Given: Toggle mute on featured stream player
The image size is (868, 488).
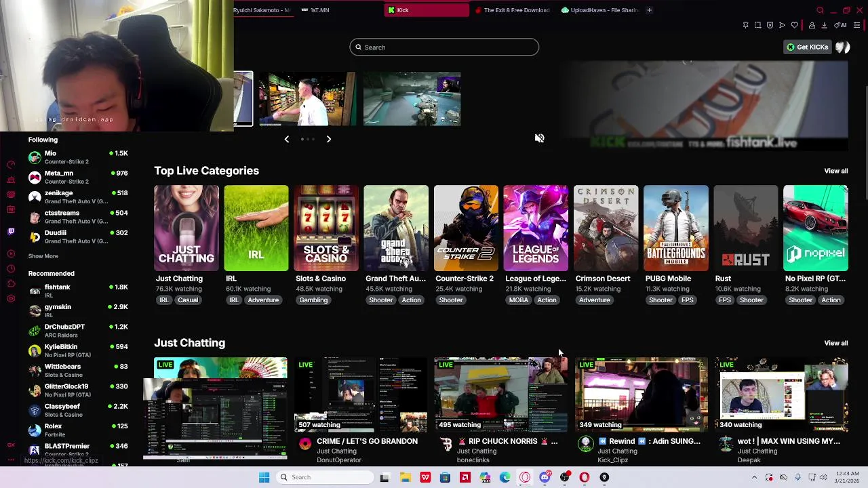Looking at the screenshot, I should pos(539,138).
